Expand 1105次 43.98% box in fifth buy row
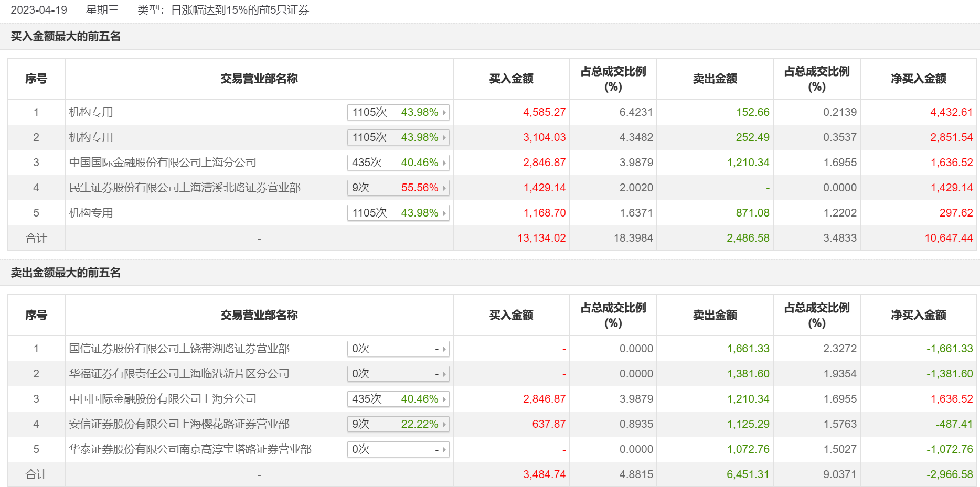The height and width of the screenshot is (487, 980). [x=398, y=213]
